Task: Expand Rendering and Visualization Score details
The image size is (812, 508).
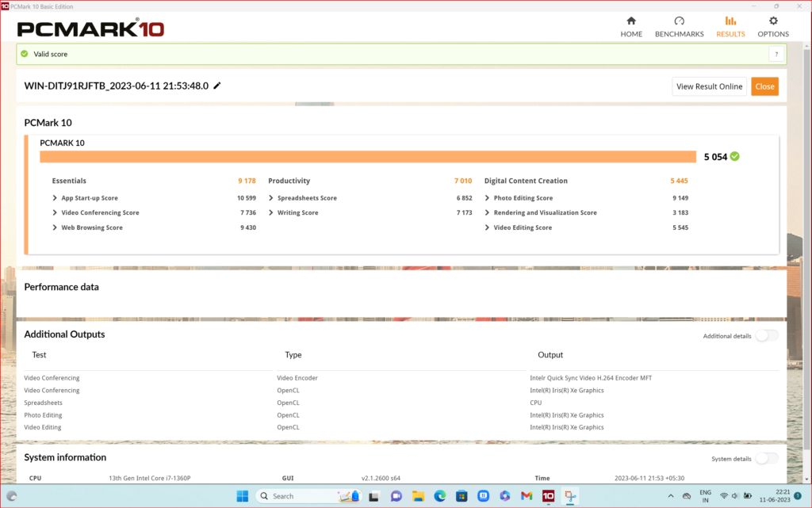Action: (545, 212)
